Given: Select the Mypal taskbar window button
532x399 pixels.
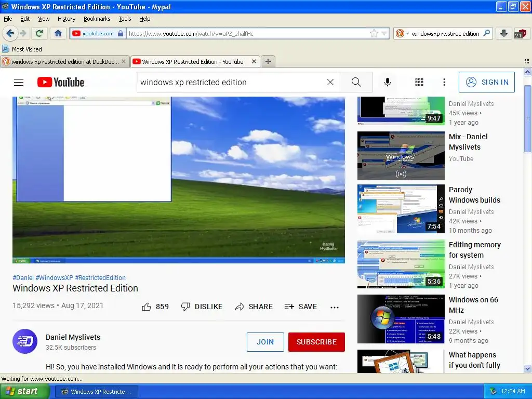Looking at the screenshot, I should pos(96,392).
